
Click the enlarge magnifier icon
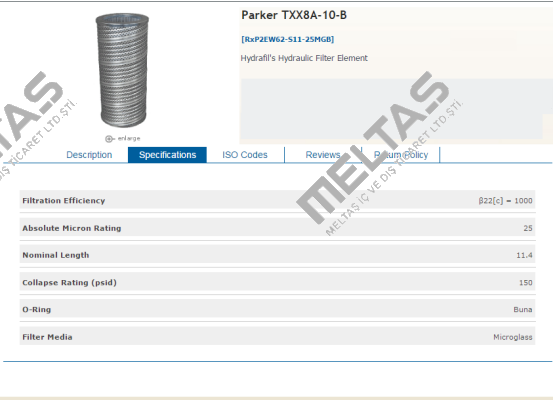tap(109, 139)
